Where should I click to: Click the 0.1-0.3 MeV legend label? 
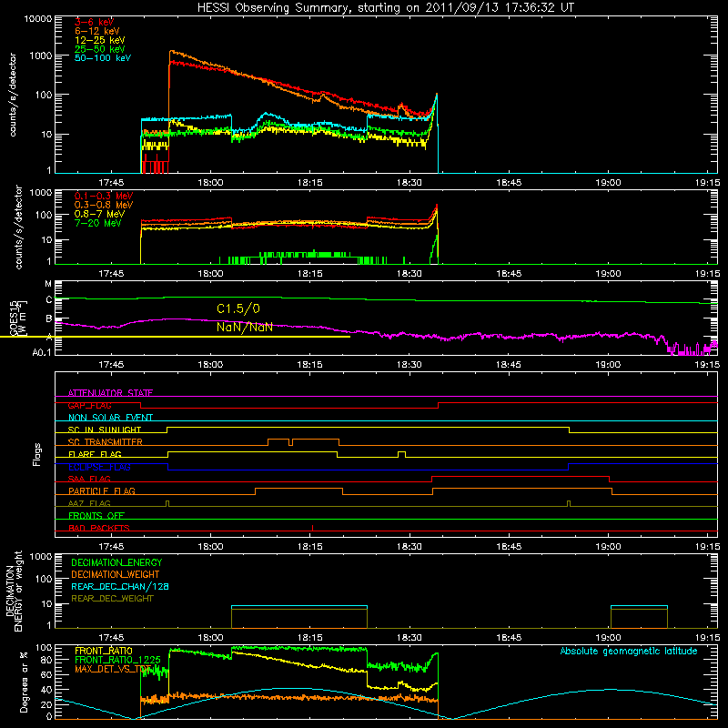pyautogui.click(x=104, y=196)
